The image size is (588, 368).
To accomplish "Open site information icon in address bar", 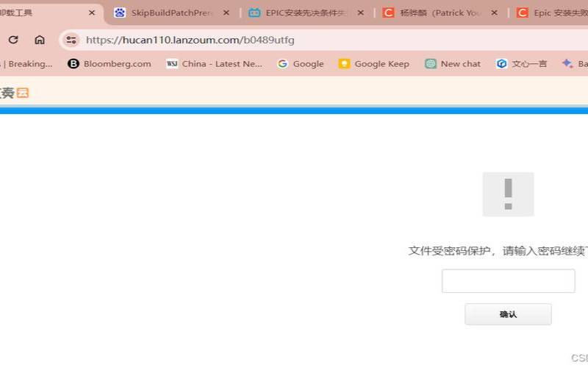I will [x=71, y=40].
